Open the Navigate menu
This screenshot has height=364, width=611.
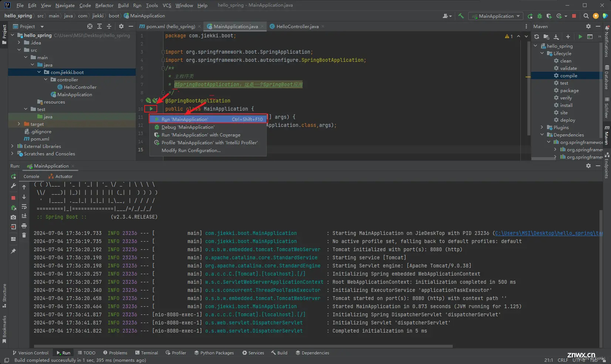pos(65,5)
